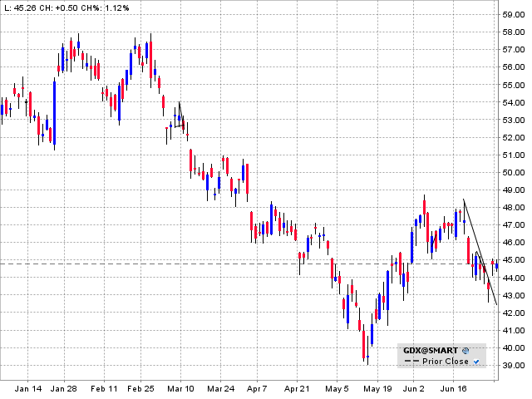Image resolution: width=532 pixels, height=399 pixels.
Task: Click the 43.00 price axis label
Action: click(514, 296)
